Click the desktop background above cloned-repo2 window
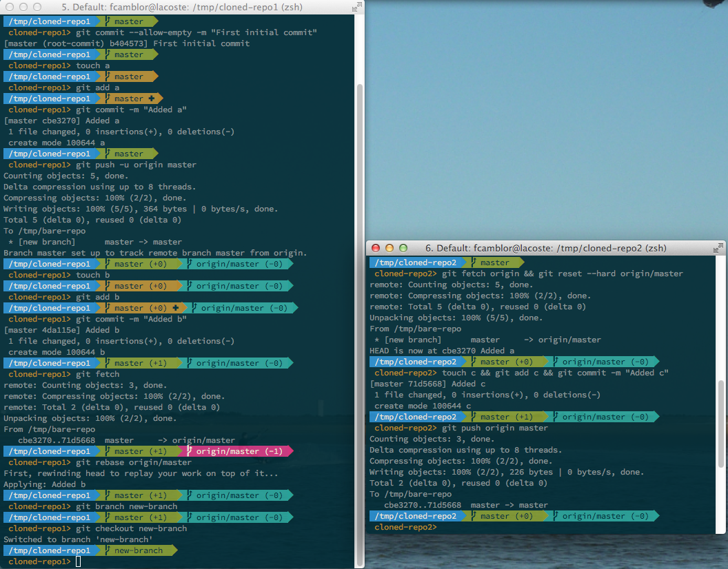728x569 pixels. 545,124
